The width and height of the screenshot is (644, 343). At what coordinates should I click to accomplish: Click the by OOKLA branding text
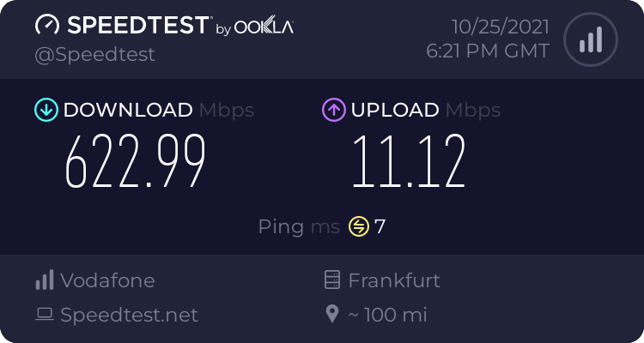pyautogui.click(x=254, y=28)
